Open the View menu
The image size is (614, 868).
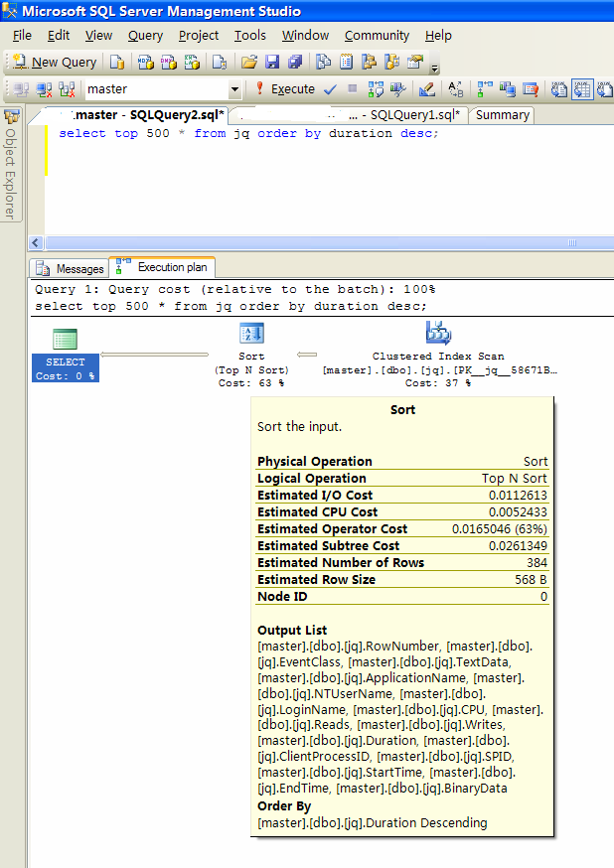[x=98, y=36]
